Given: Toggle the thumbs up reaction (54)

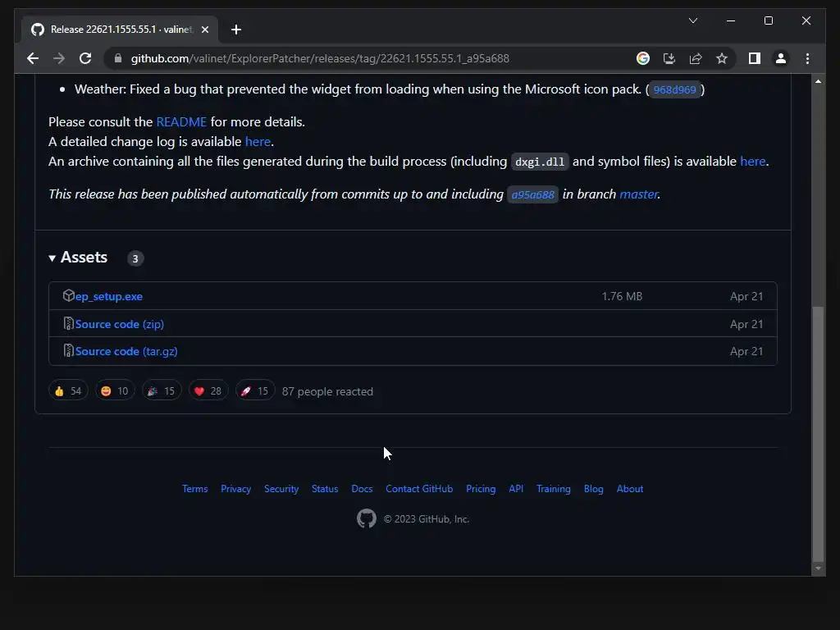Looking at the screenshot, I should click(x=68, y=391).
